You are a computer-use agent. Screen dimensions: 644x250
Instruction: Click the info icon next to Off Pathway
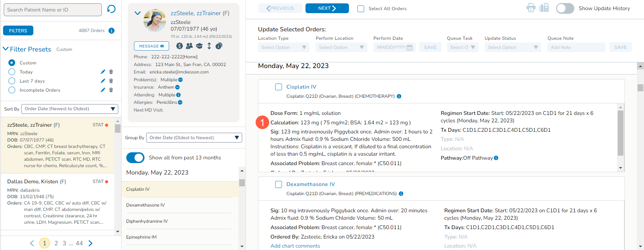point(496,158)
